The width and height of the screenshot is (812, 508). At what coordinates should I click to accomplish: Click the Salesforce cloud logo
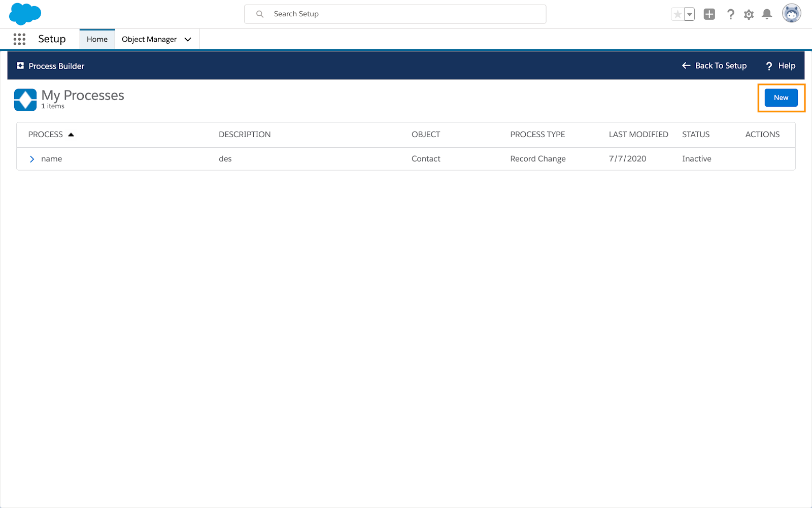(x=25, y=14)
